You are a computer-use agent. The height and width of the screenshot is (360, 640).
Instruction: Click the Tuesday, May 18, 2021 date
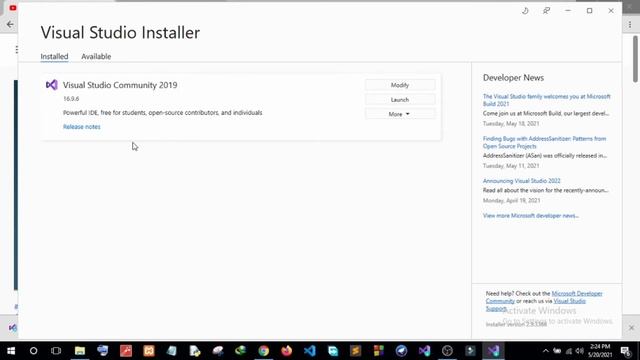click(x=511, y=123)
